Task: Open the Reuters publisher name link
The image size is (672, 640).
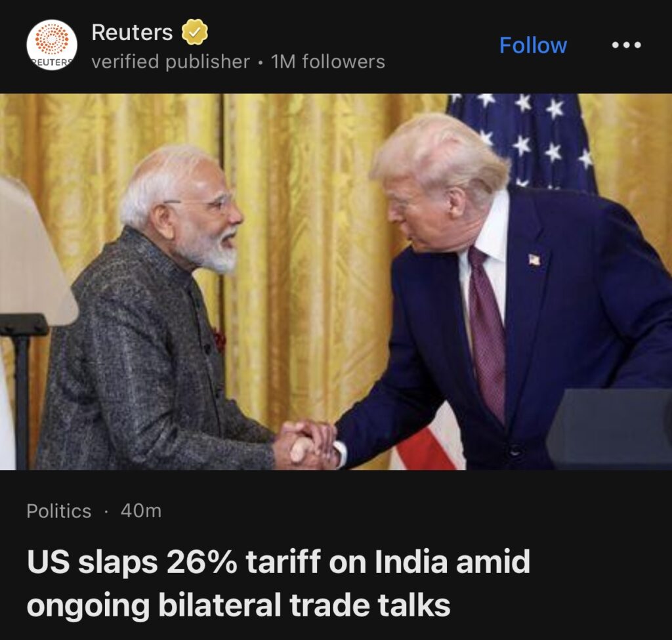Action: point(132,32)
